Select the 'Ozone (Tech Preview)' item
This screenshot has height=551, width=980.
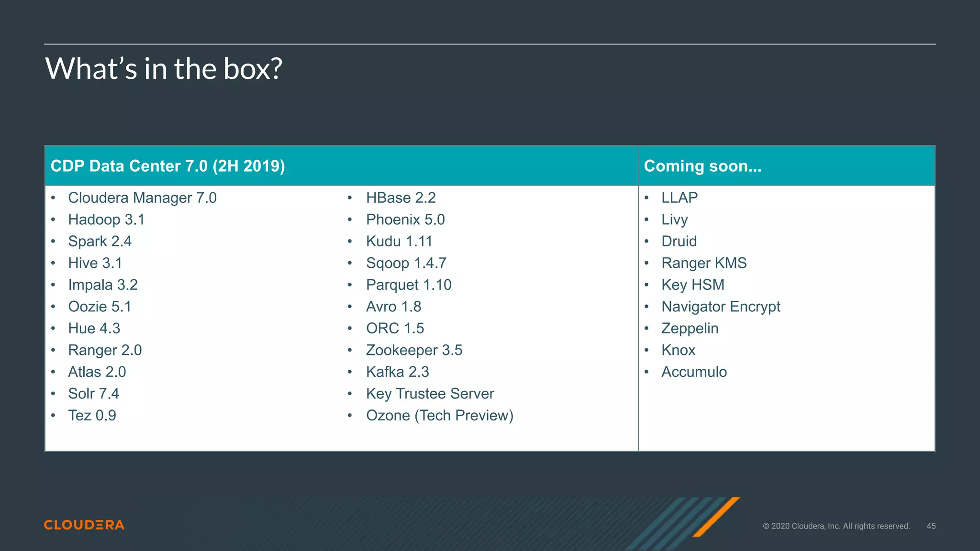440,415
